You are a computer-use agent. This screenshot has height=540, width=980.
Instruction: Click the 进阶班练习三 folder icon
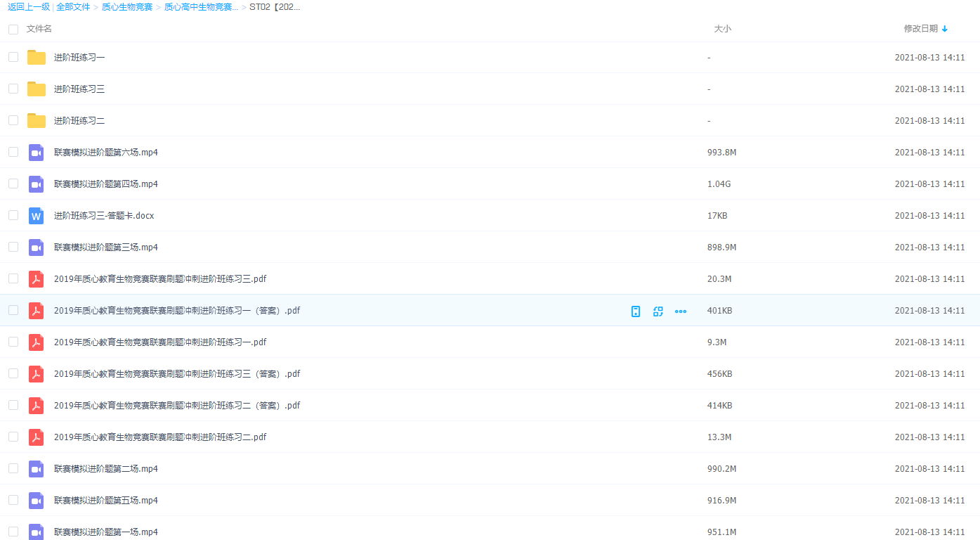point(37,89)
